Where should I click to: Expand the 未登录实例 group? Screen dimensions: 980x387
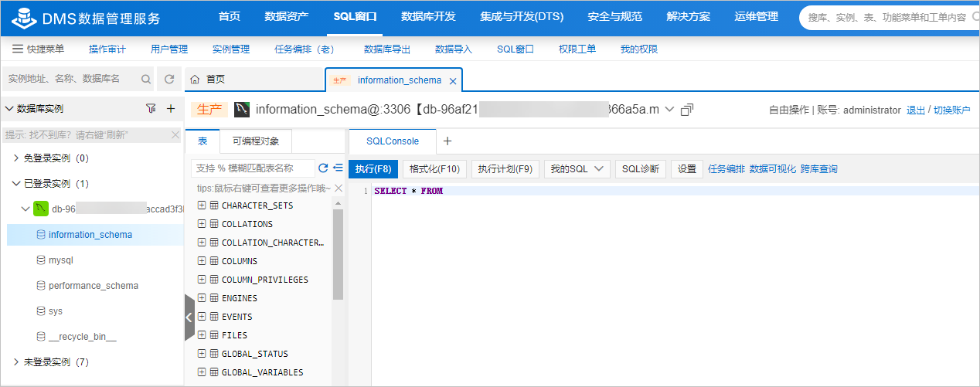17,362
